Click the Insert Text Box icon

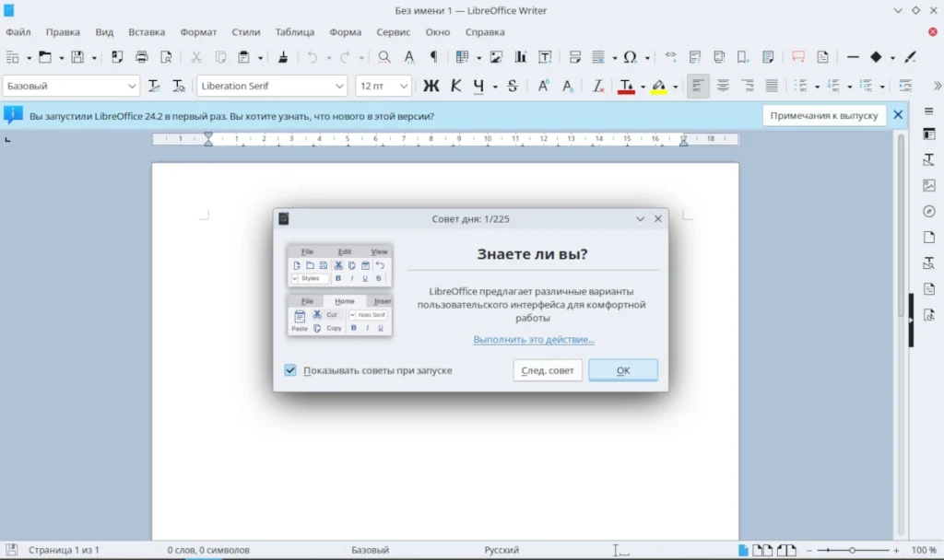tap(545, 57)
